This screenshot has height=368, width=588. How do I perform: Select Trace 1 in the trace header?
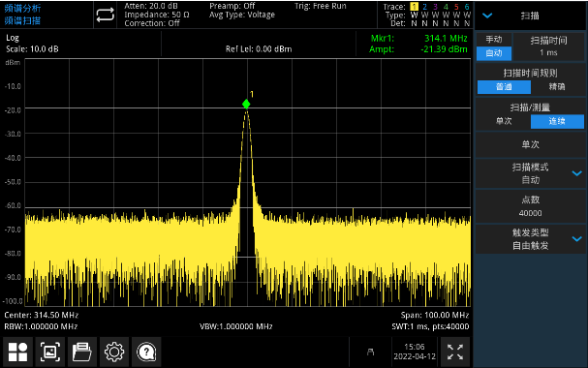414,7
